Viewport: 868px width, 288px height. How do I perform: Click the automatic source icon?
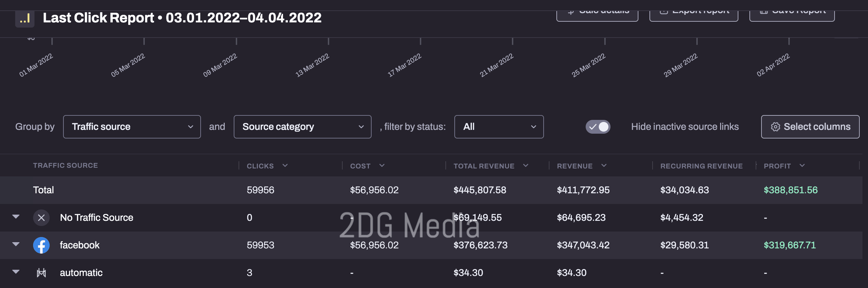click(41, 273)
